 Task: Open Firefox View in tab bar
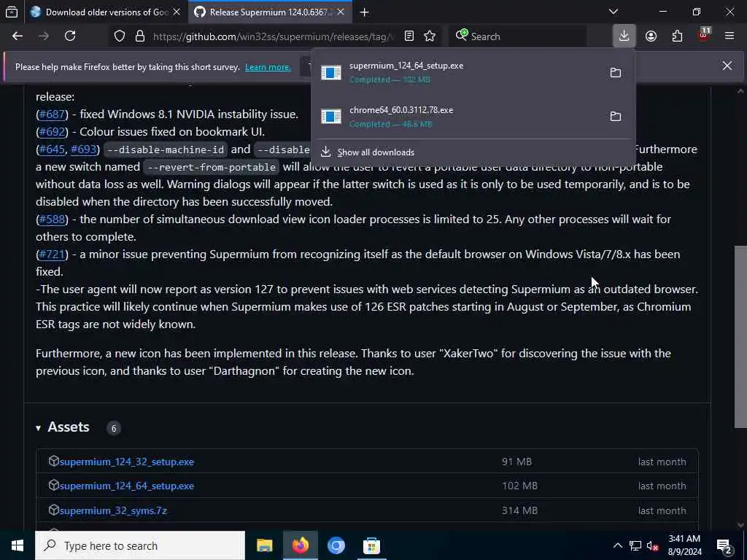[12, 12]
